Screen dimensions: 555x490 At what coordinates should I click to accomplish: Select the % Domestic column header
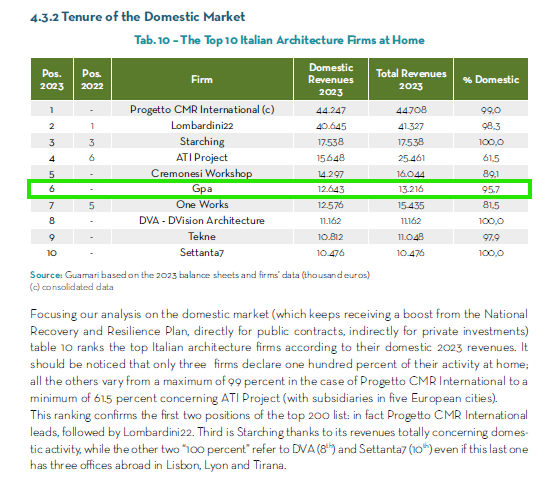click(491, 79)
